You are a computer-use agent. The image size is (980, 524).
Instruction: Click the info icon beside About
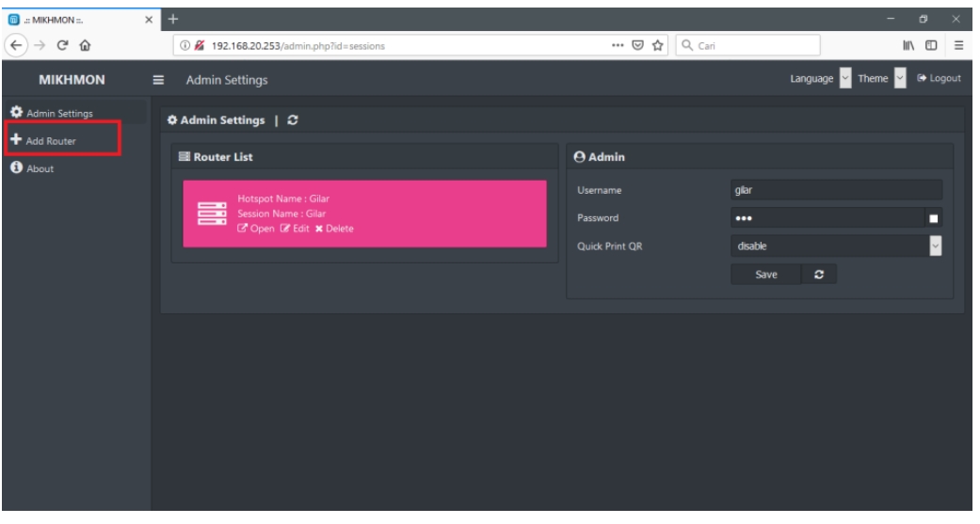click(16, 167)
